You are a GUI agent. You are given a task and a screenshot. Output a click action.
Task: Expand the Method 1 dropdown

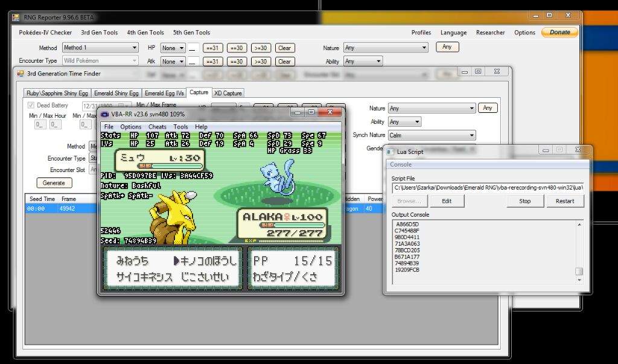pyautogui.click(x=101, y=48)
